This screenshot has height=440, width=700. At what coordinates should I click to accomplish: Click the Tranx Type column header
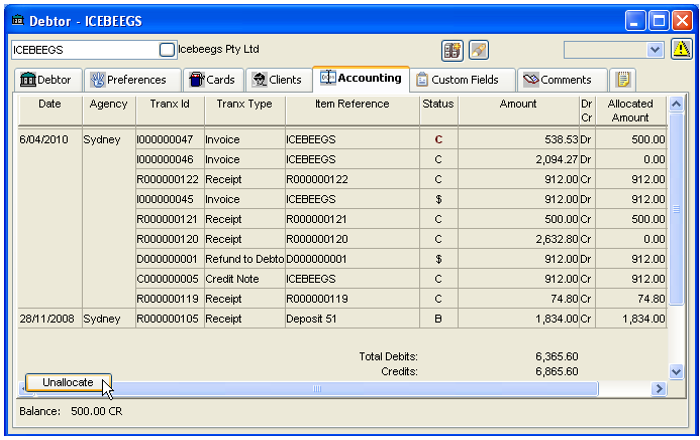pos(245,111)
